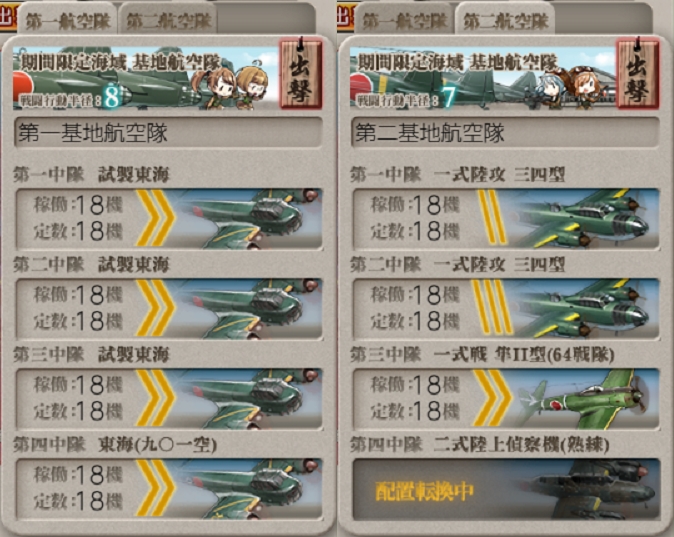Switch to the inactive 第一航空隊 tab beside active 第二航空隊
Screen dimensions: 674x537
[404, 20]
